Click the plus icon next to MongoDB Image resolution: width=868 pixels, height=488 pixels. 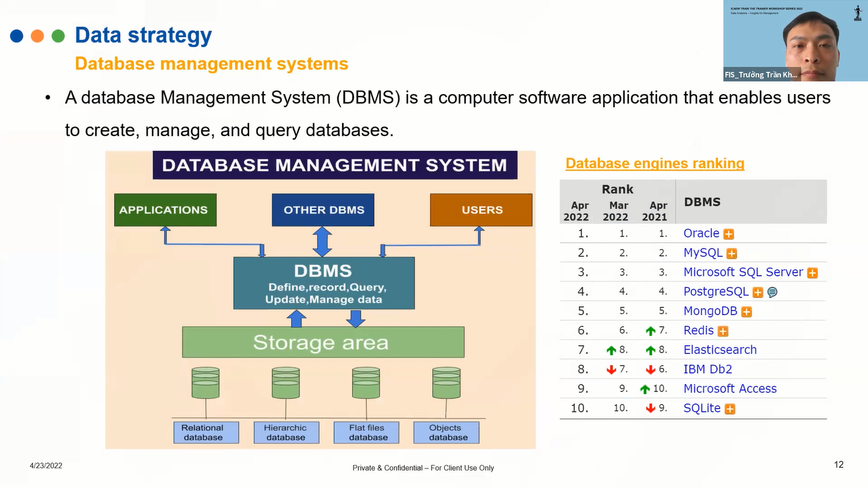click(x=747, y=312)
